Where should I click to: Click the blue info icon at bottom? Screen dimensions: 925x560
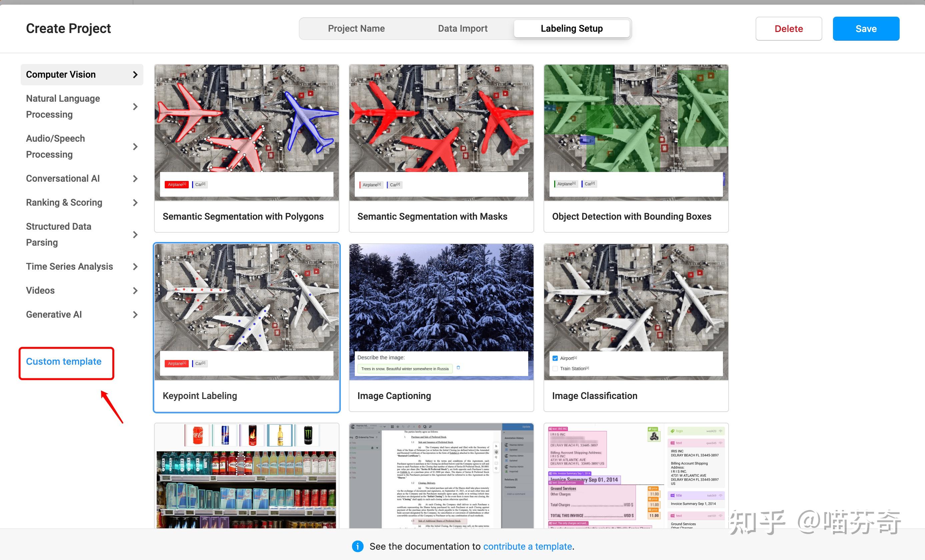coord(357,546)
